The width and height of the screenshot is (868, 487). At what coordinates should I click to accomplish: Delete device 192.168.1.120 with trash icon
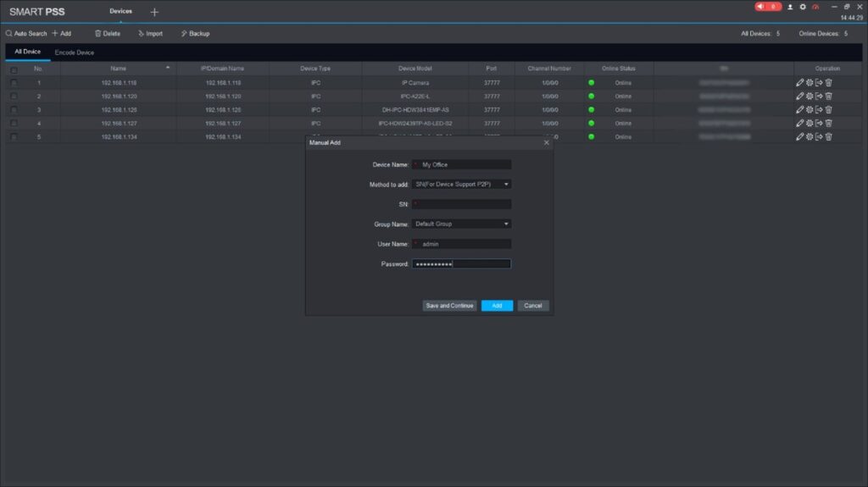coord(829,97)
